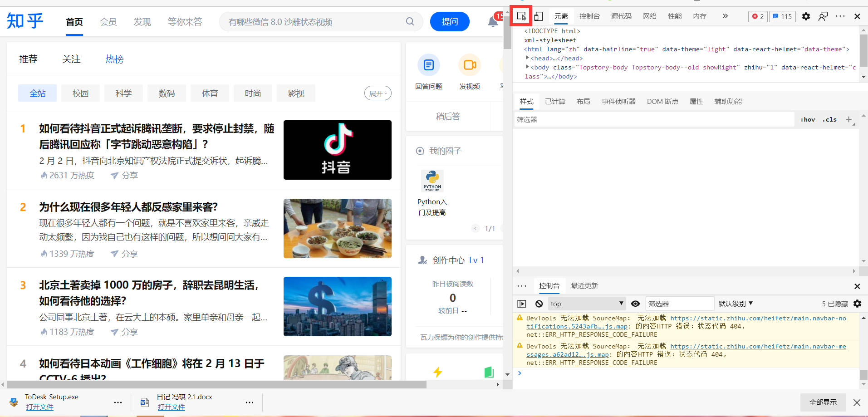
Task: Toggle the :hov element state panel
Action: click(x=808, y=119)
